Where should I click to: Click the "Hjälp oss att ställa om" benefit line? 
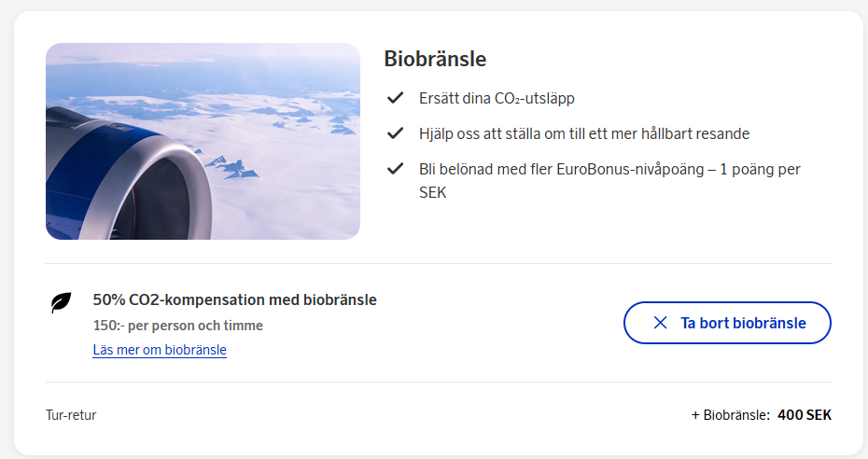[x=584, y=133]
